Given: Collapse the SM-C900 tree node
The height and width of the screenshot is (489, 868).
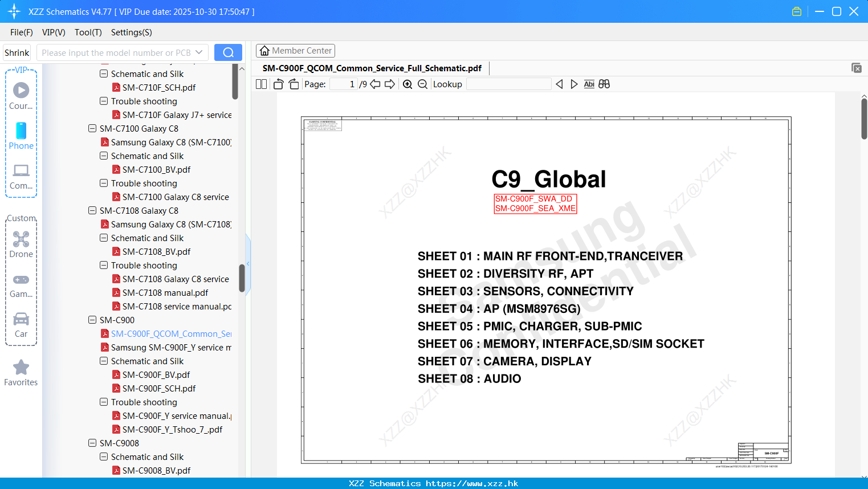Looking at the screenshot, I should (x=92, y=320).
